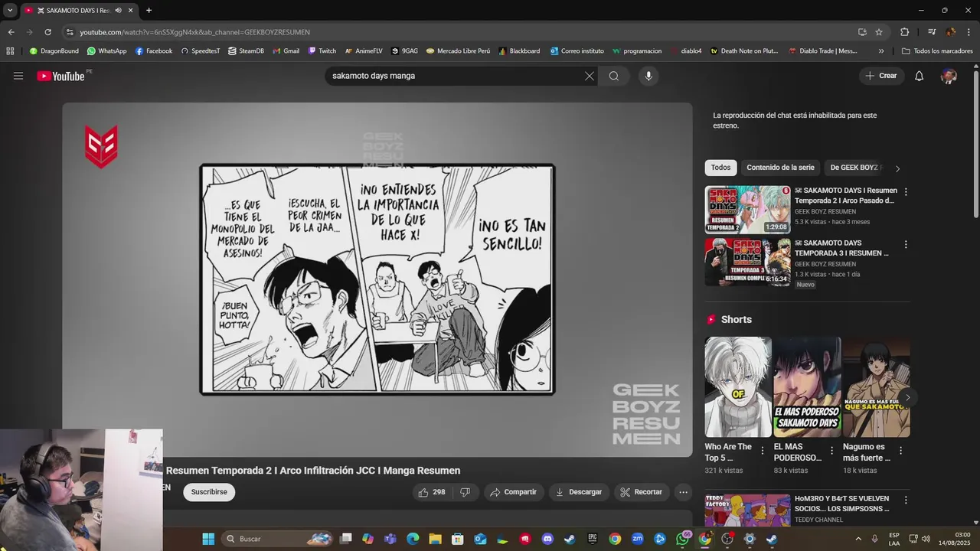Open options for HoM3RO Y B4rT video
The height and width of the screenshot is (551, 980).
point(906,500)
